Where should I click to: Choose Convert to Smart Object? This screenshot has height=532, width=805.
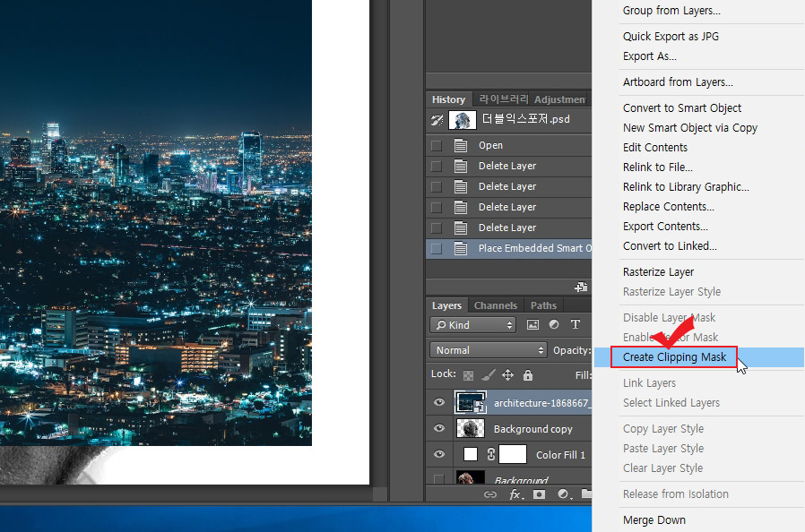tap(682, 108)
